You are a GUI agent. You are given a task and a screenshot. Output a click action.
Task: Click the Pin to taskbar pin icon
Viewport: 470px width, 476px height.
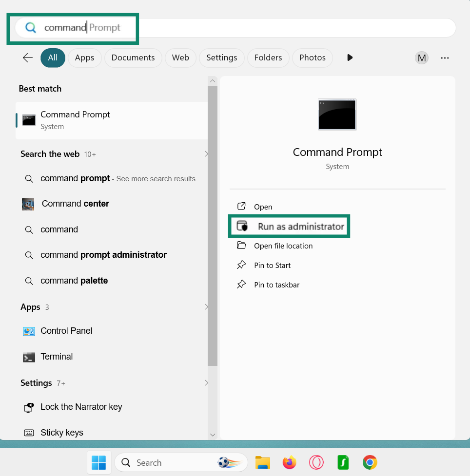[x=241, y=285]
